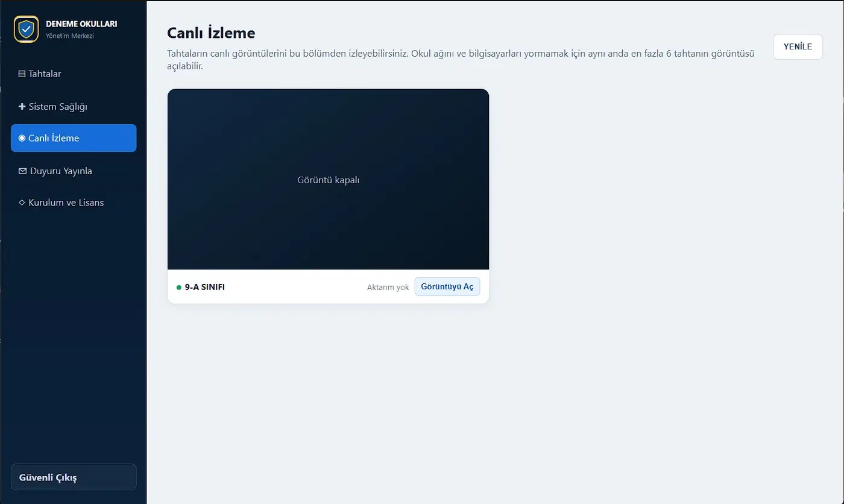Click the 'Aktarım yok' status text
This screenshot has width=844, height=504.
pos(388,287)
